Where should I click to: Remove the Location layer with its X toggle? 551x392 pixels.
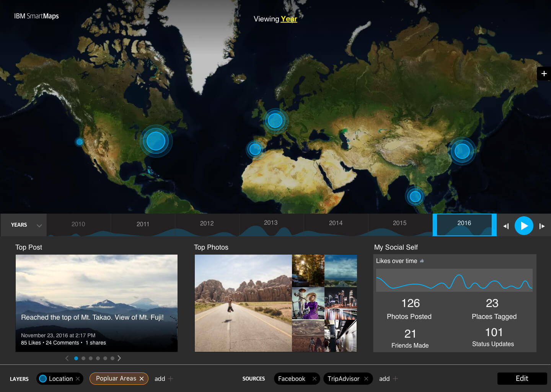pos(77,379)
